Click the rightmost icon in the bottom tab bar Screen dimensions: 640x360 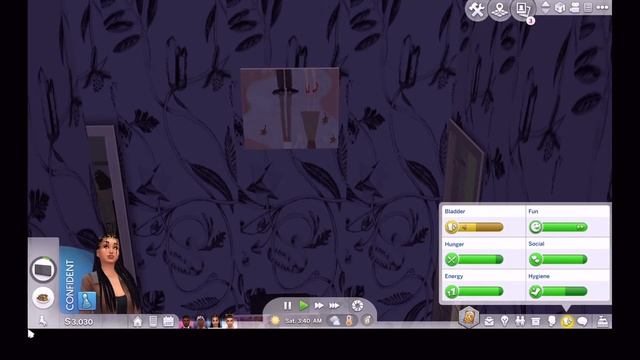pos(602,322)
